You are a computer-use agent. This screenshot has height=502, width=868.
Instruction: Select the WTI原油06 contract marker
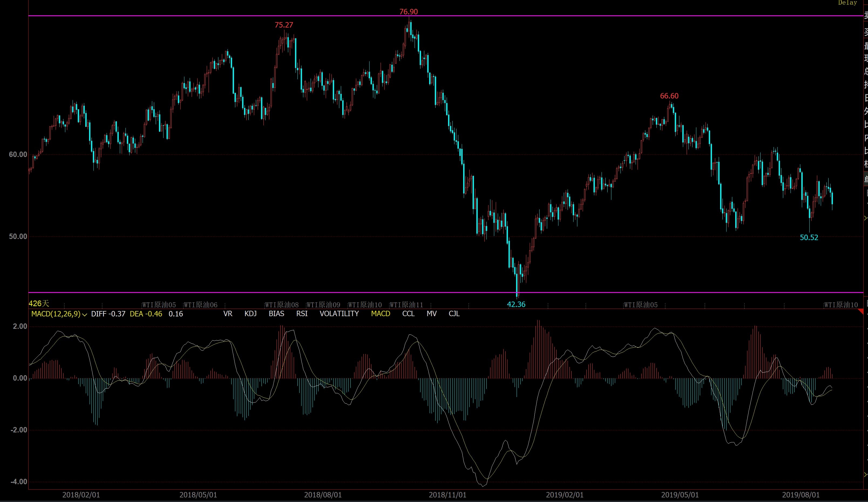[201, 305]
